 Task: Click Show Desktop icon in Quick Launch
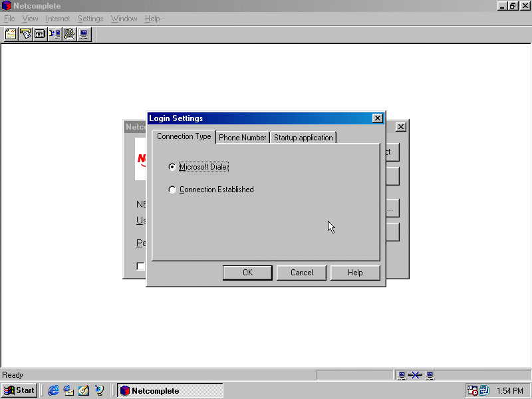[84, 390]
